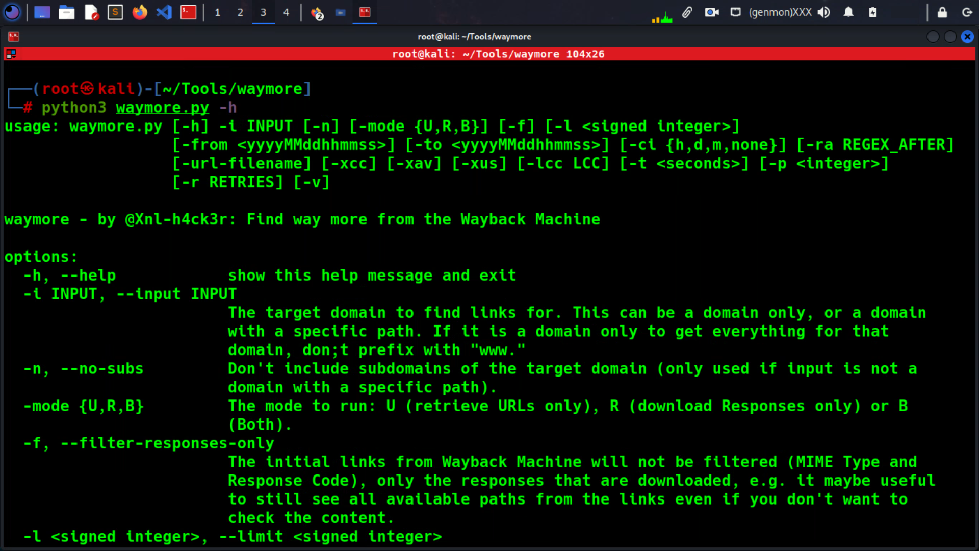Image resolution: width=980 pixels, height=551 pixels.
Task: Lock the screen with the padlock icon
Action: point(942,12)
